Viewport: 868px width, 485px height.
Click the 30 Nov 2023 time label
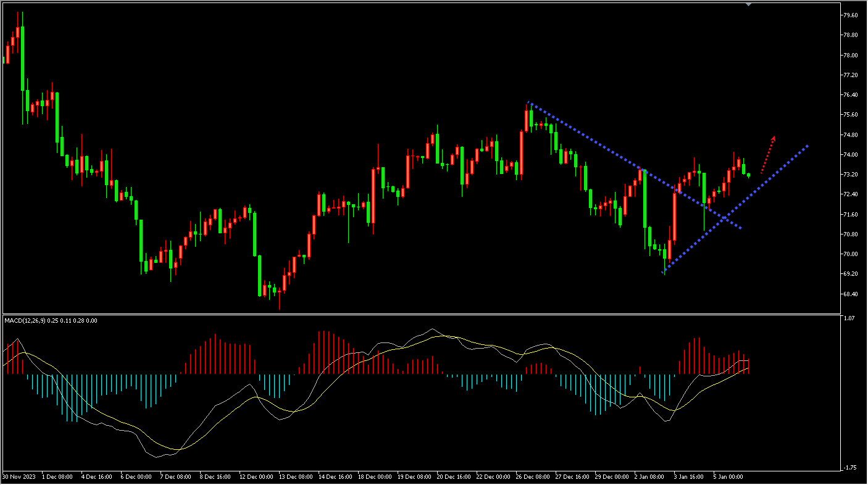[18, 477]
